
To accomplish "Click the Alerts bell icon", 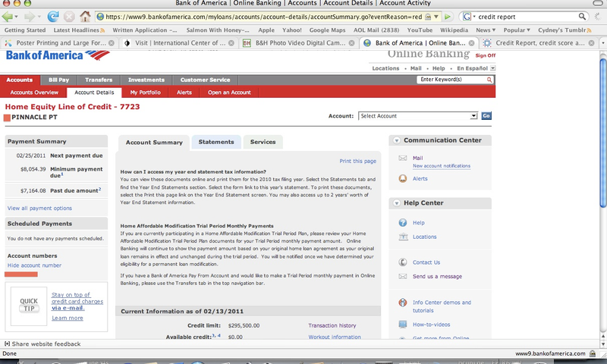I will (x=403, y=178).
